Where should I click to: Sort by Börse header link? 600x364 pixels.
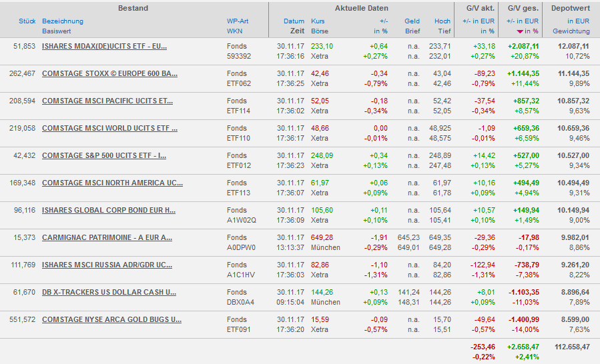tap(320, 31)
